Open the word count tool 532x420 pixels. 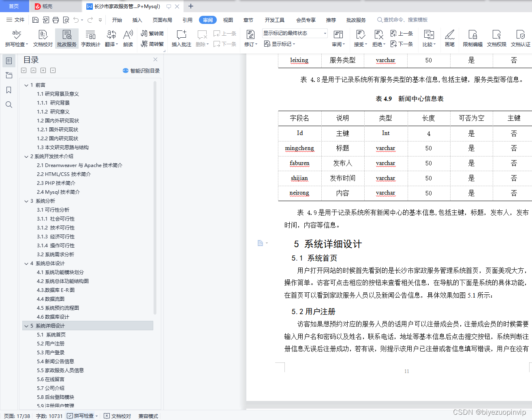[90, 39]
